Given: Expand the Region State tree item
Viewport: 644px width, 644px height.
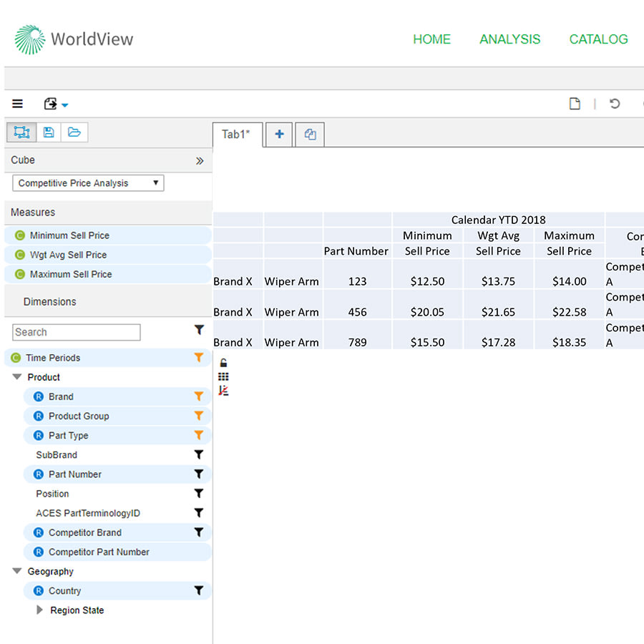Looking at the screenshot, I should pos(39,610).
